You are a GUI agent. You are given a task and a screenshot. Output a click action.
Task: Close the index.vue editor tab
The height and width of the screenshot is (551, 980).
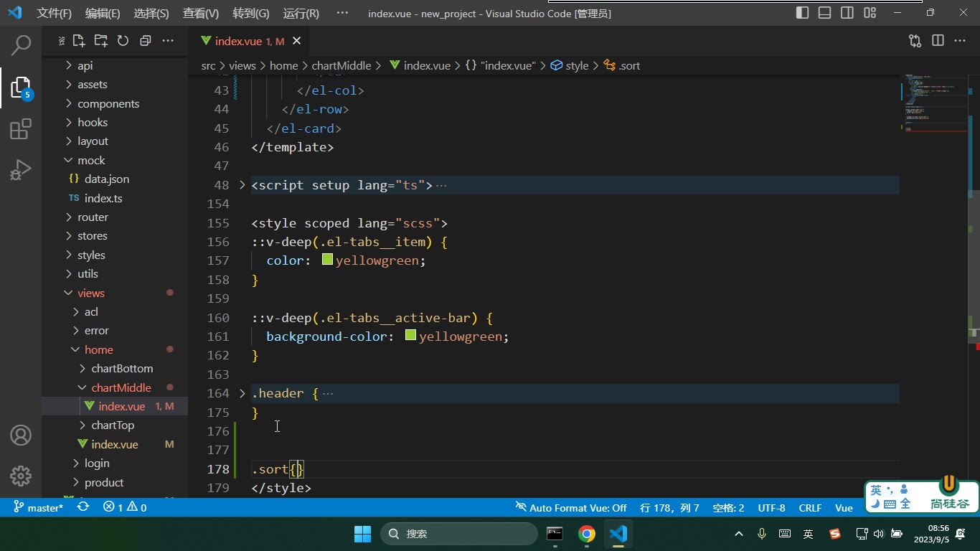click(297, 41)
